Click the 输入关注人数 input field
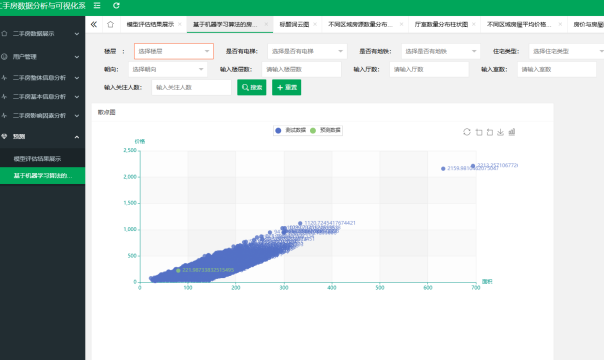604x360 pixels. (x=191, y=87)
